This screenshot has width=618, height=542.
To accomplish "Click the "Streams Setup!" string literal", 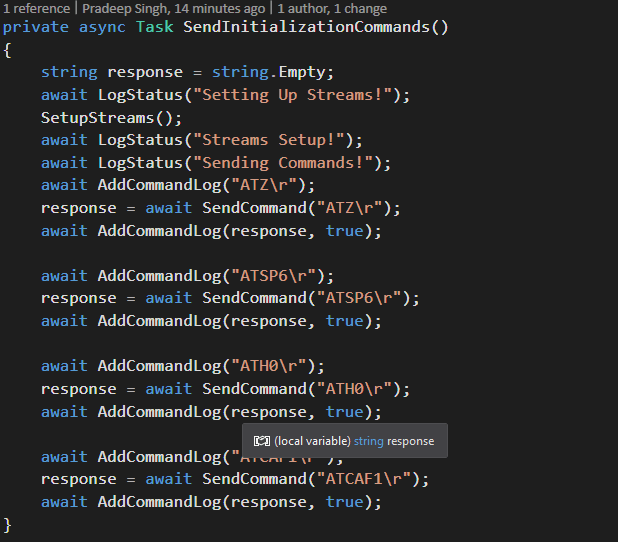I will [x=269, y=140].
